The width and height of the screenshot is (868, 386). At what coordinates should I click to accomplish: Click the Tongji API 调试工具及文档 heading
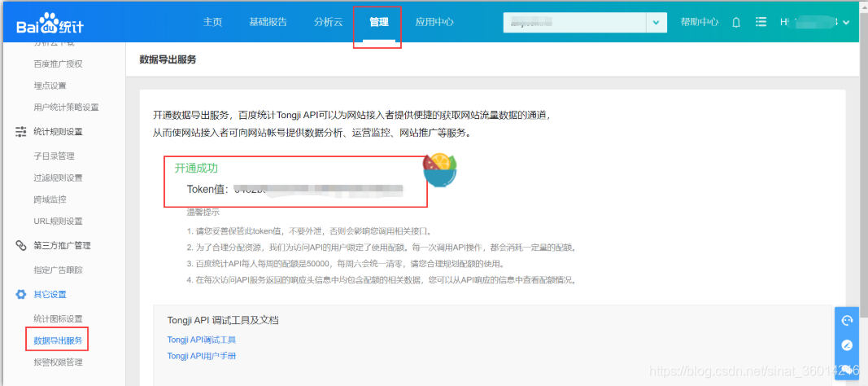pyautogui.click(x=223, y=319)
